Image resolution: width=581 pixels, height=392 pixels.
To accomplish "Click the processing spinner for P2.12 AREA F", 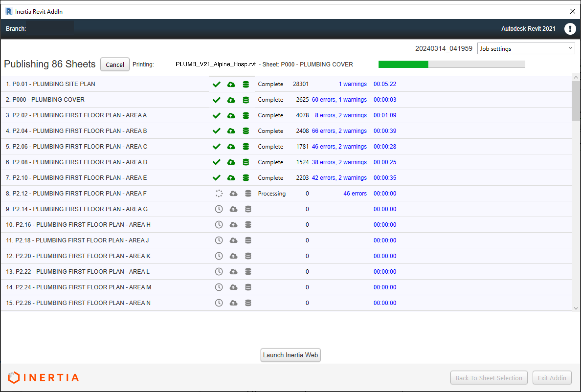I will (219, 193).
